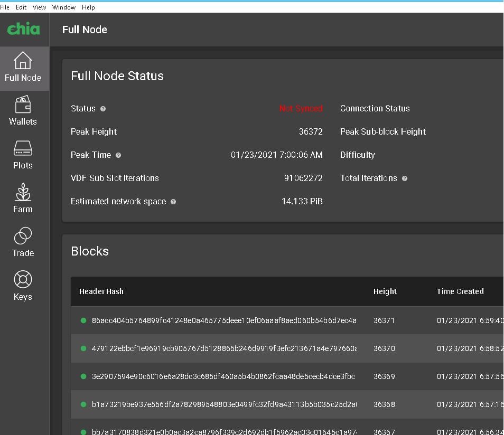Image resolution: width=504 pixels, height=435 pixels.
Task: Click the Not Synced status text
Action: pyautogui.click(x=301, y=109)
